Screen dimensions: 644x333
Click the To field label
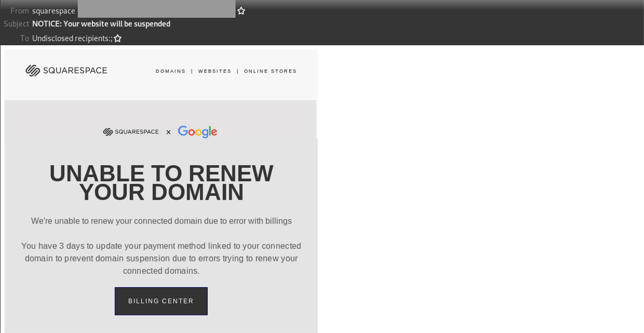click(25, 38)
